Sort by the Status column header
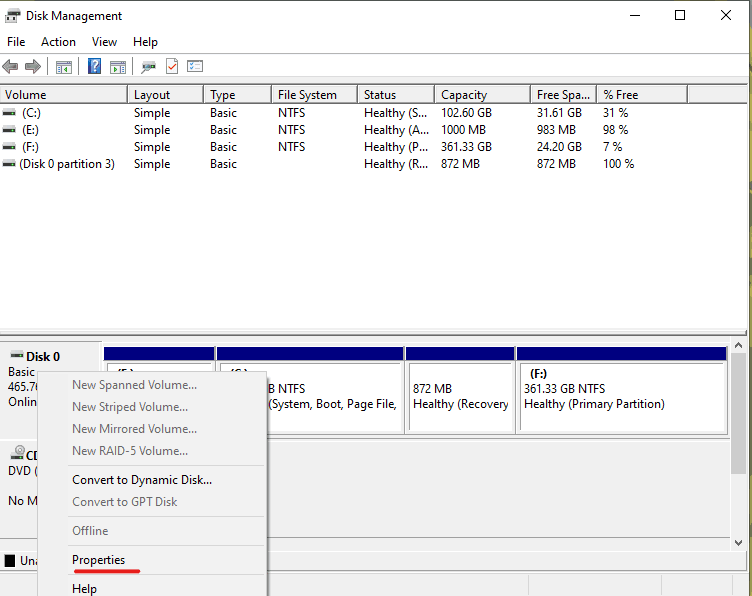752x596 pixels. coord(396,95)
